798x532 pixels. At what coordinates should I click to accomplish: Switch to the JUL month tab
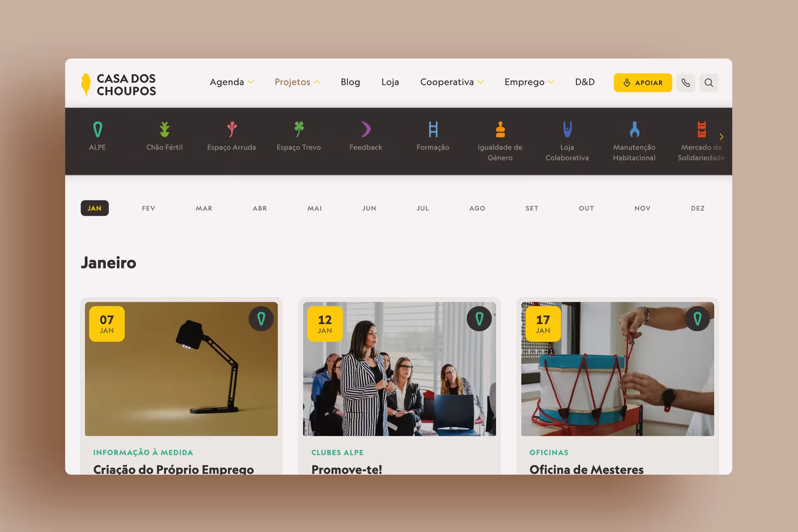coord(423,208)
